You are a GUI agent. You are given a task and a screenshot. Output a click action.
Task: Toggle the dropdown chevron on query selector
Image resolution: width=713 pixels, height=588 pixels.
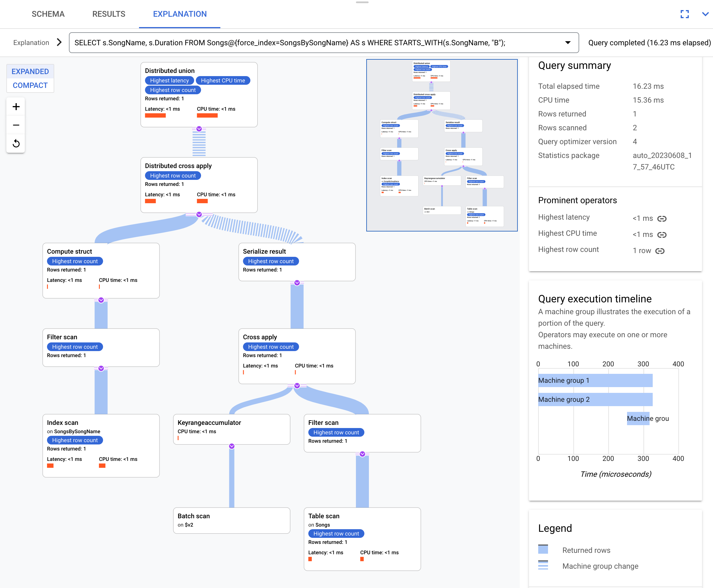pyautogui.click(x=567, y=43)
